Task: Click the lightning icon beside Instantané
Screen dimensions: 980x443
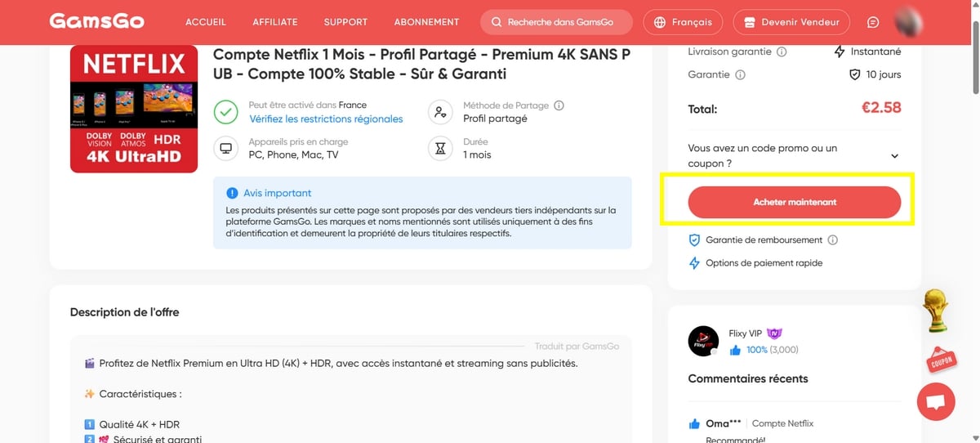Action: click(840, 51)
